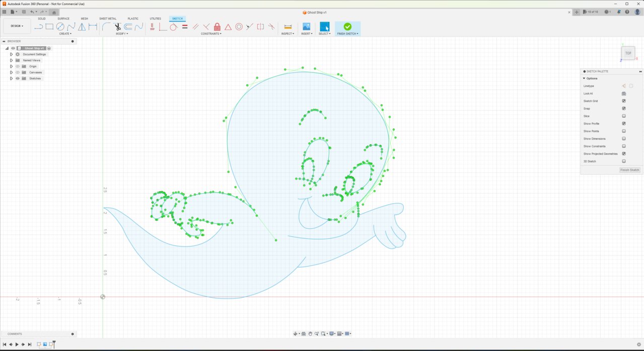This screenshot has height=351, width=644.
Task: Select the Spline sketch tool
Action: 71,27
